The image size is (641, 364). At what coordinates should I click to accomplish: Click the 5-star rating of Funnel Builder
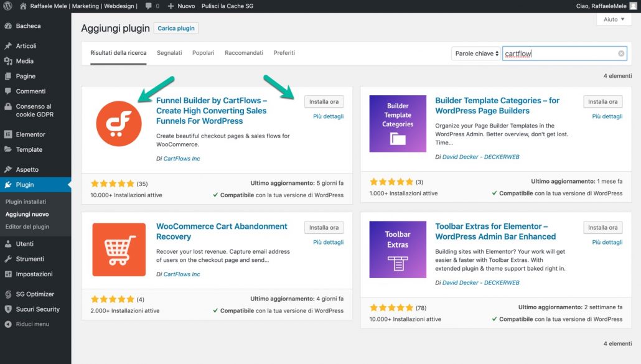pyautogui.click(x=113, y=184)
